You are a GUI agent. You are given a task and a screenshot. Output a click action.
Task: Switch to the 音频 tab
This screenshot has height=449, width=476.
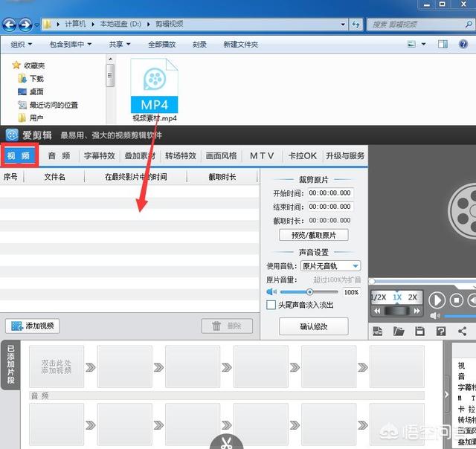(x=59, y=156)
